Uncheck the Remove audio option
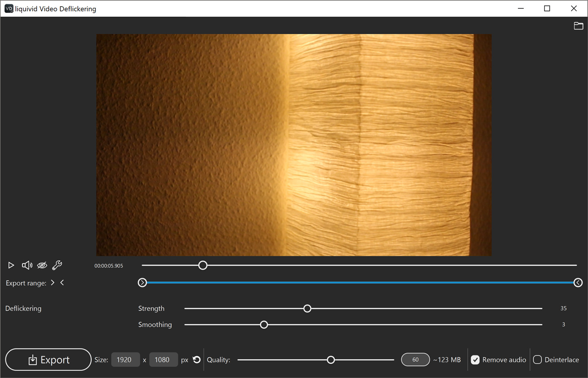The image size is (588, 378). click(476, 360)
